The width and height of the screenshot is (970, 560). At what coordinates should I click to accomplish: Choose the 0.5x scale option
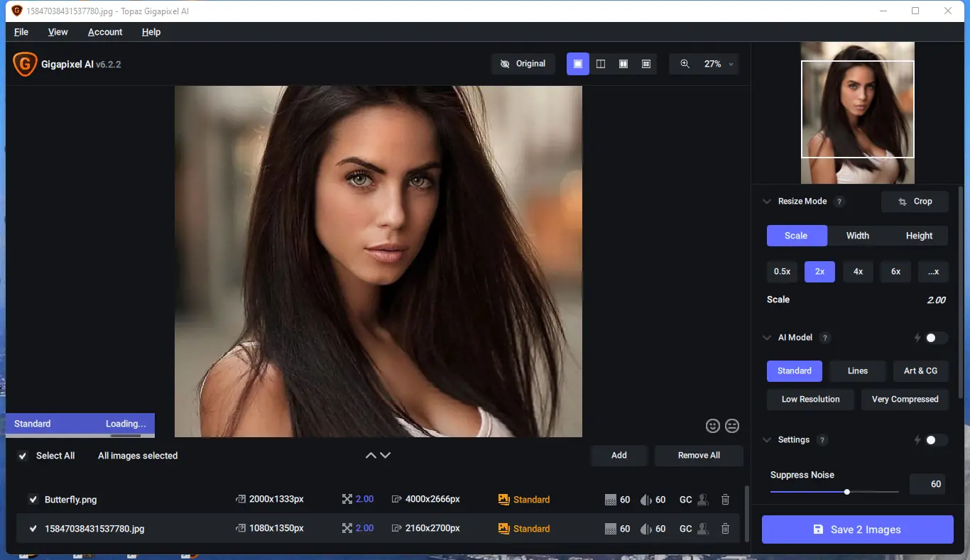tap(782, 272)
